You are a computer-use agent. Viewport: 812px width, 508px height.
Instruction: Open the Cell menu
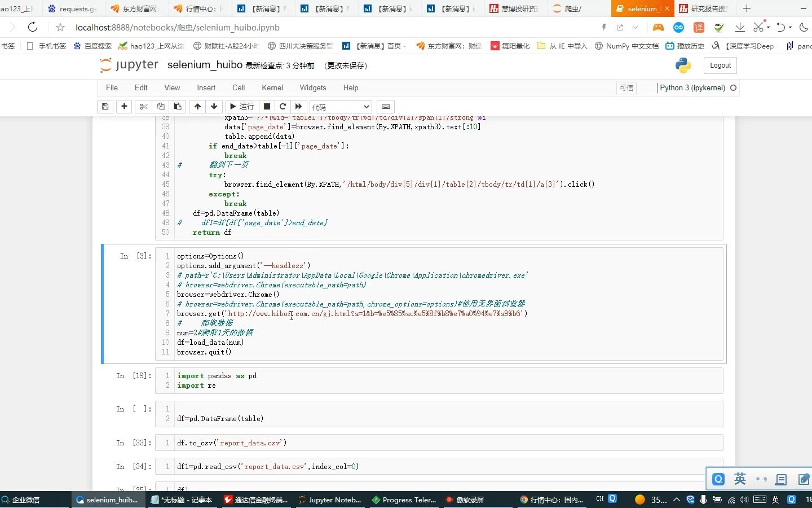click(x=239, y=88)
